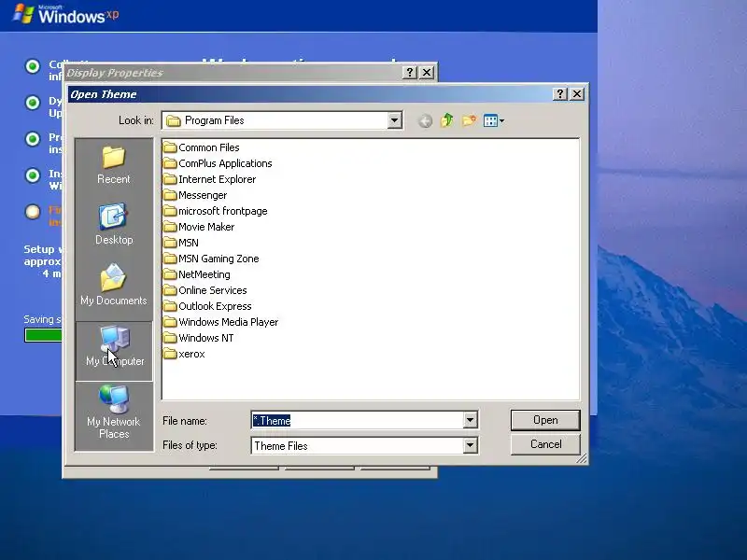The width and height of the screenshot is (747, 560).
Task: Close the Open Theme dialog
Action: (577, 94)
